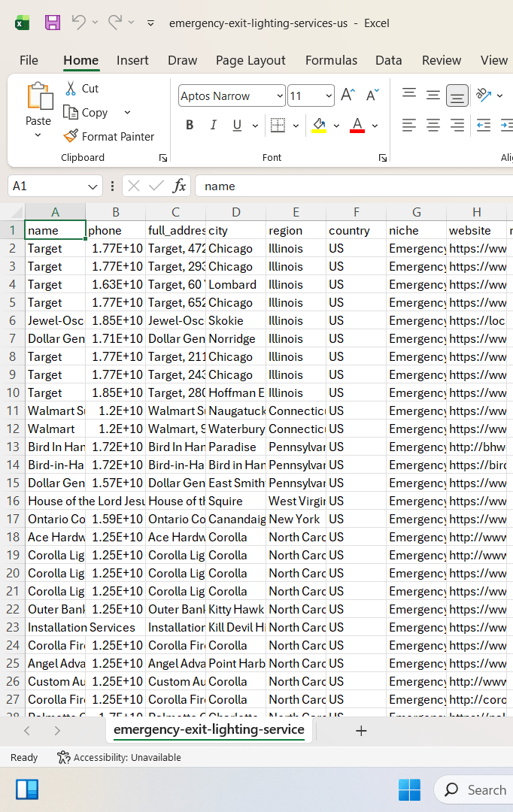
Task: Click Align Right icon
Action: coord(457,126)
